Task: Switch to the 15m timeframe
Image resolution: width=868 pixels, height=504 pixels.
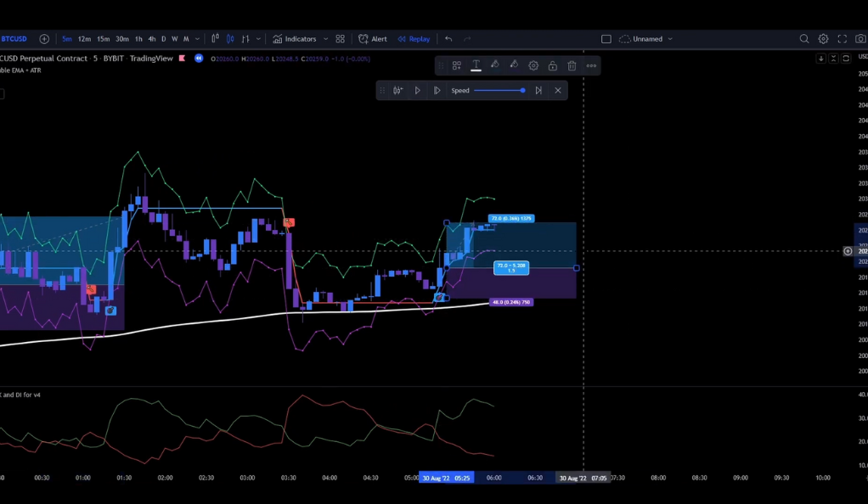Action: 103,39
